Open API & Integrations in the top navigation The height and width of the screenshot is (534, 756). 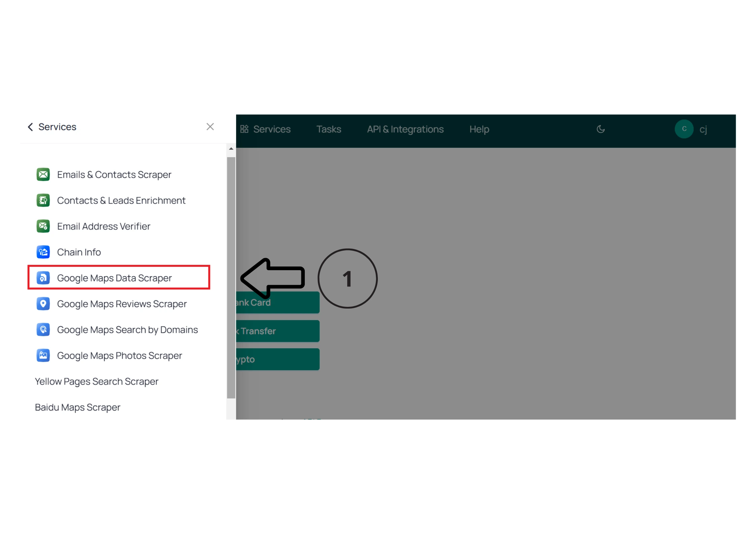pos(405,129)
